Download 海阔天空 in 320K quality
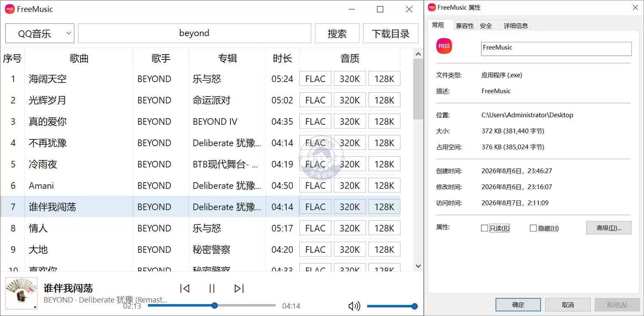The image size is (644, 316). [350, 79]
